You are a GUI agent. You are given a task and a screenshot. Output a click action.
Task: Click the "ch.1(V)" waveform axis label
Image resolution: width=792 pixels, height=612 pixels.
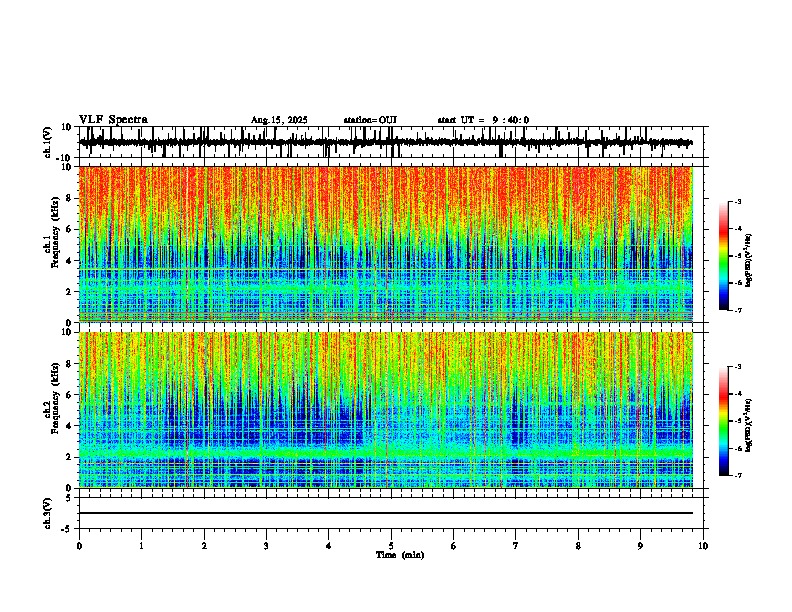[x=48, y=142]
